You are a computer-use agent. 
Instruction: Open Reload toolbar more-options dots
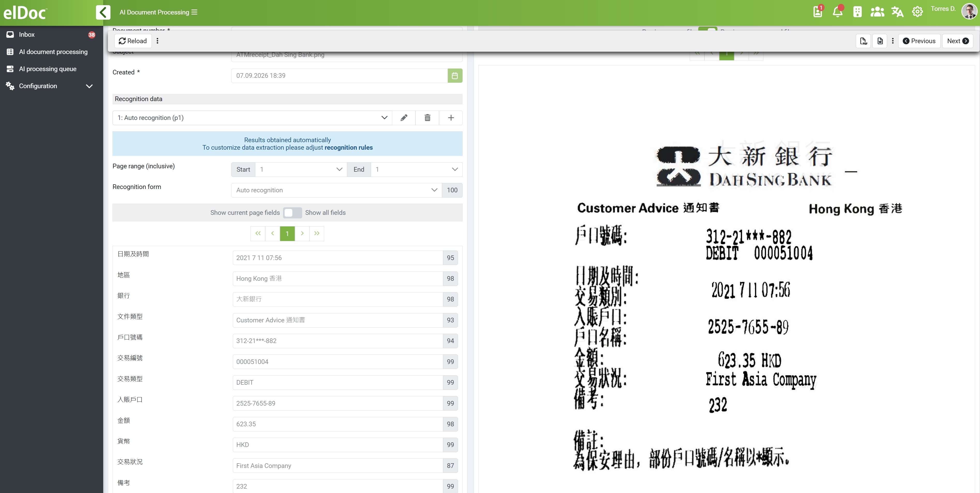coord(158,41)
